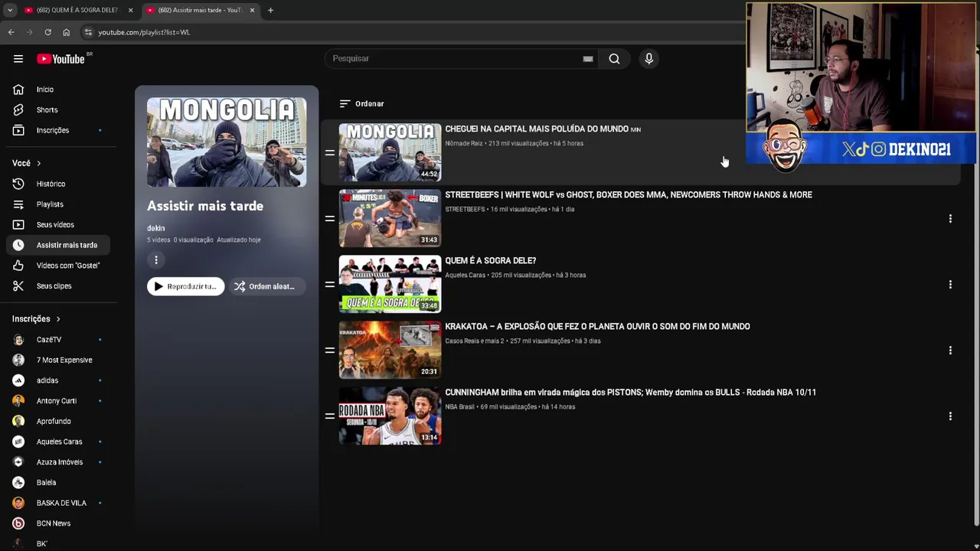This screenshot has height=551, width=980.
Task: Open STREETBEEFS White Wolf vs Ghost title
Action: [x=629, y=195]
